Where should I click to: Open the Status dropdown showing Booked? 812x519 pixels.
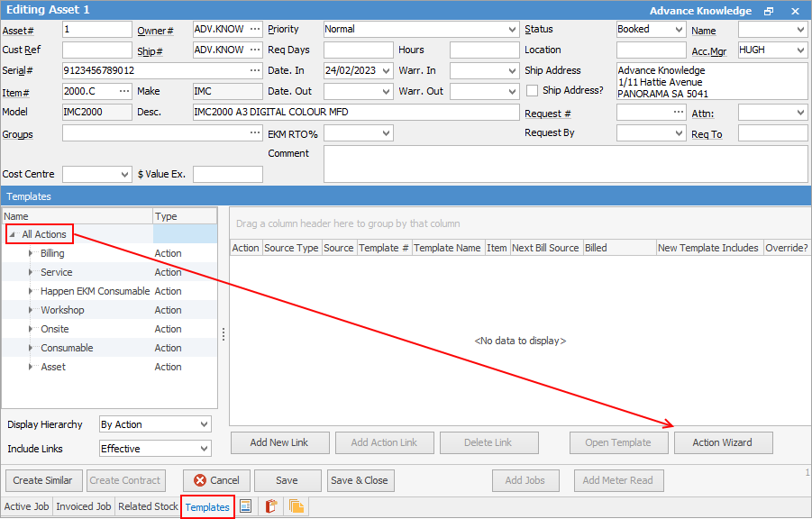pos(678,30)
